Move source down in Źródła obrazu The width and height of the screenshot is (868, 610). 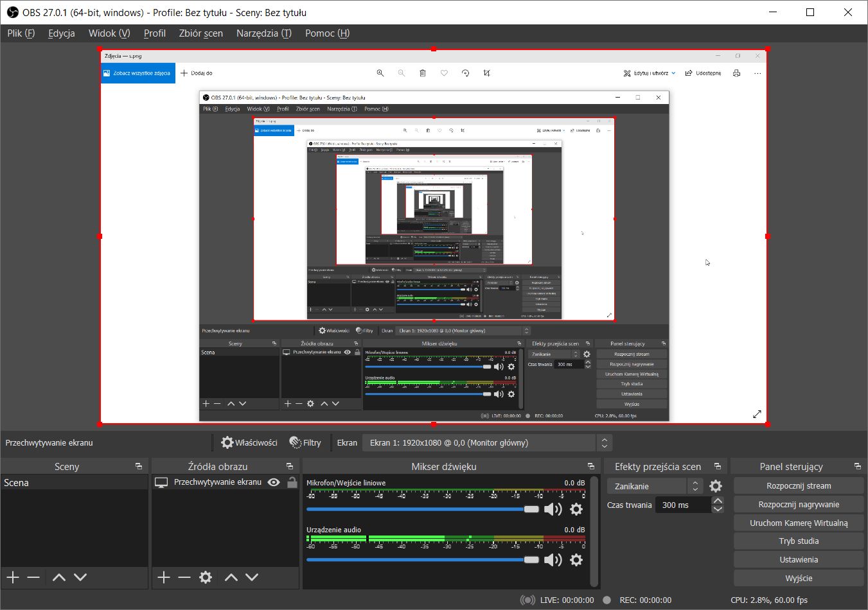252,577
